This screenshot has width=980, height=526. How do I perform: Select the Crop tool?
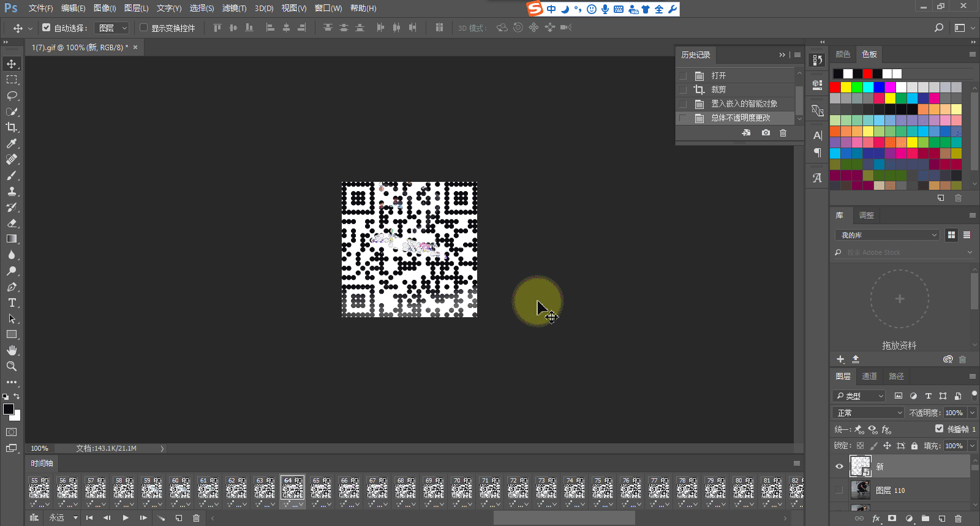12,127
